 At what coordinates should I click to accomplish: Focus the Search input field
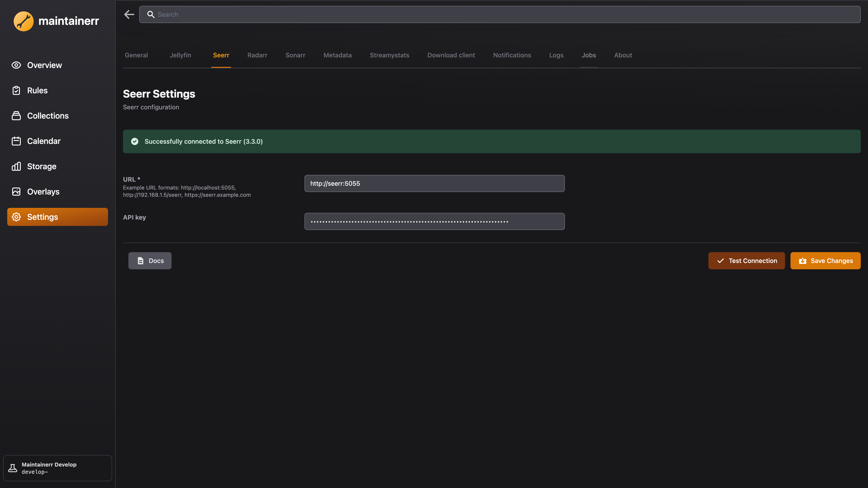click(x=500, y=14)
